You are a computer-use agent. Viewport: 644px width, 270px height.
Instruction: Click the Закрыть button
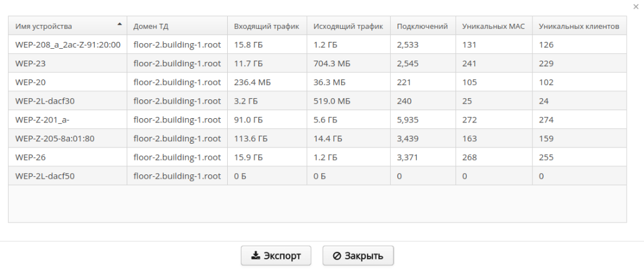point(358,256)
